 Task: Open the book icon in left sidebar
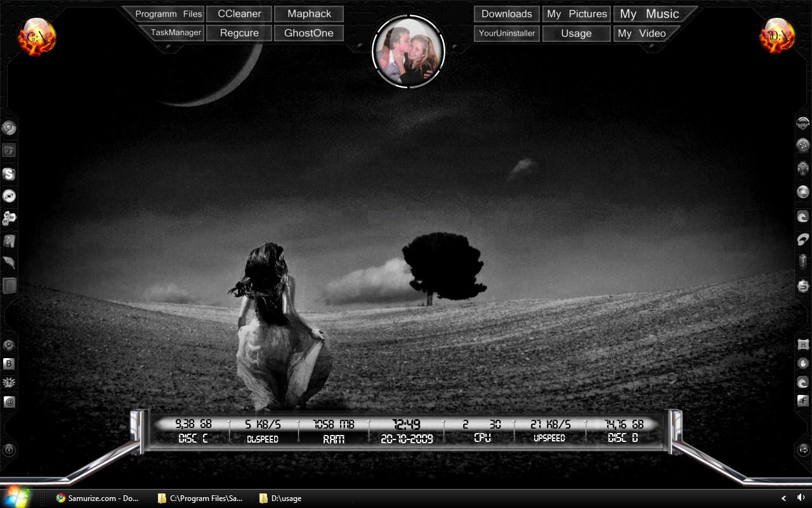tap(9, 285)
